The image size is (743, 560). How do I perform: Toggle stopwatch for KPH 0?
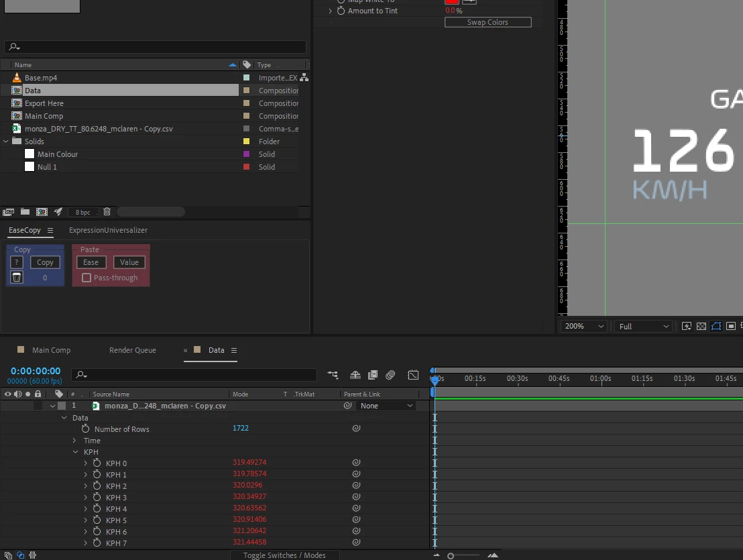pyautogui.click(x=97, y=463)
